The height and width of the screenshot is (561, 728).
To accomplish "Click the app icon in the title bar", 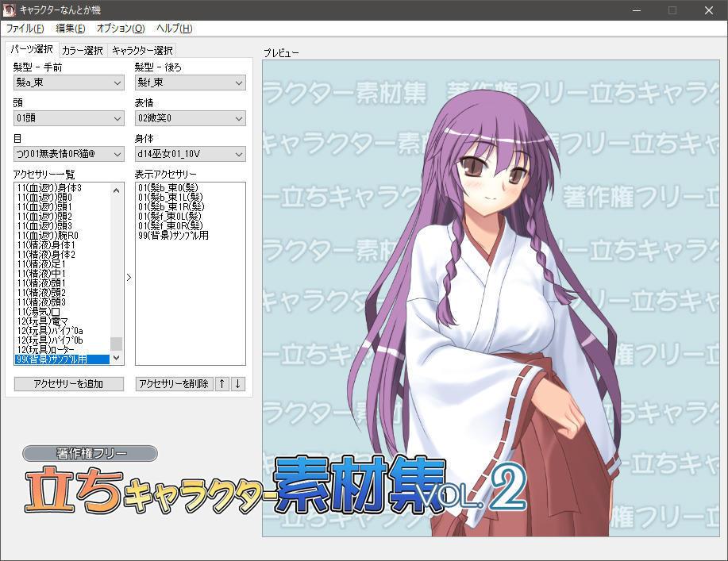I will coord(10,10).
